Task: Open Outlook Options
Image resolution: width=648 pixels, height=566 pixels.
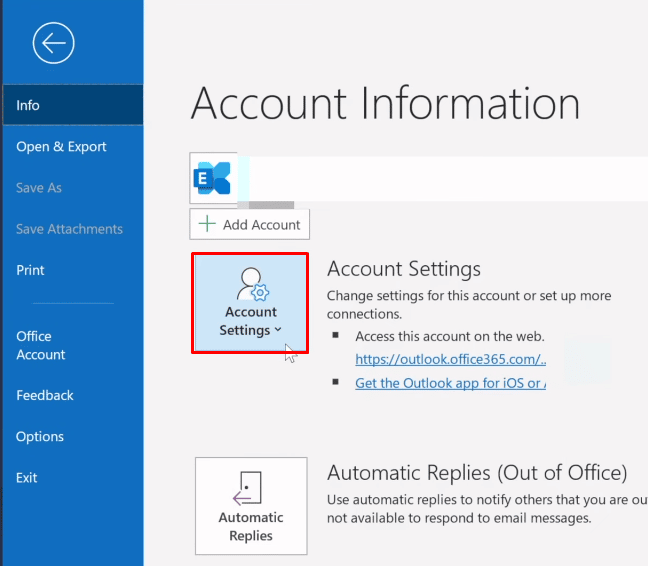Action: click(x=40, y=437)
